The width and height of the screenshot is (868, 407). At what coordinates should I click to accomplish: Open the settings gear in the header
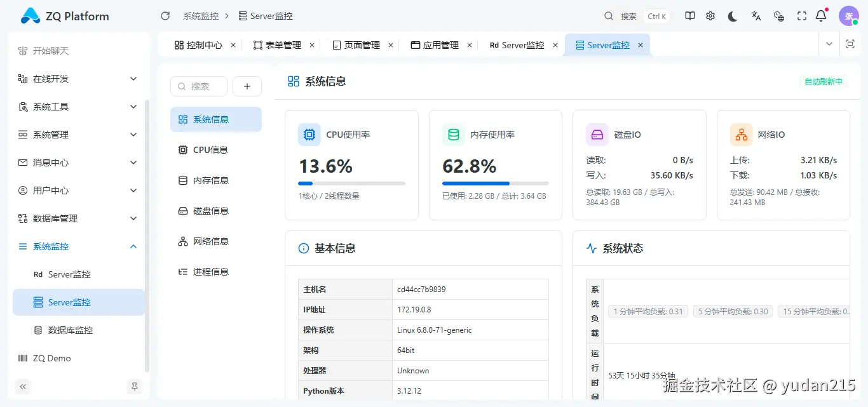pos(710,16)
